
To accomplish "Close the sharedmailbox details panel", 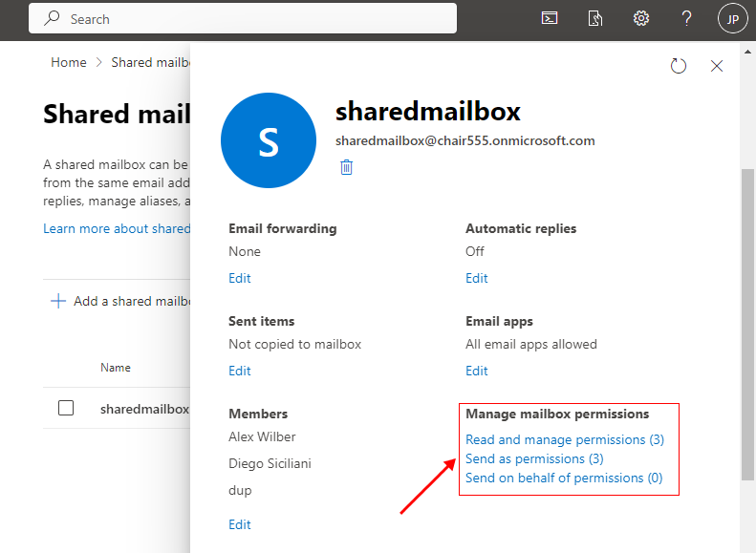I will coord(717,66).
